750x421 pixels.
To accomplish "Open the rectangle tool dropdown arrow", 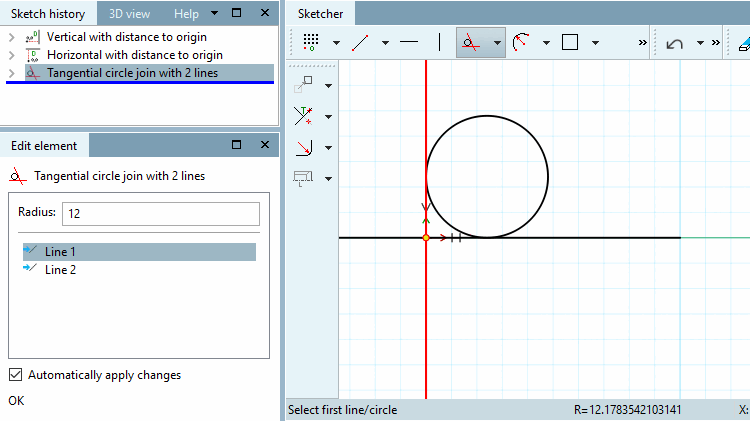I will (595, 43).
